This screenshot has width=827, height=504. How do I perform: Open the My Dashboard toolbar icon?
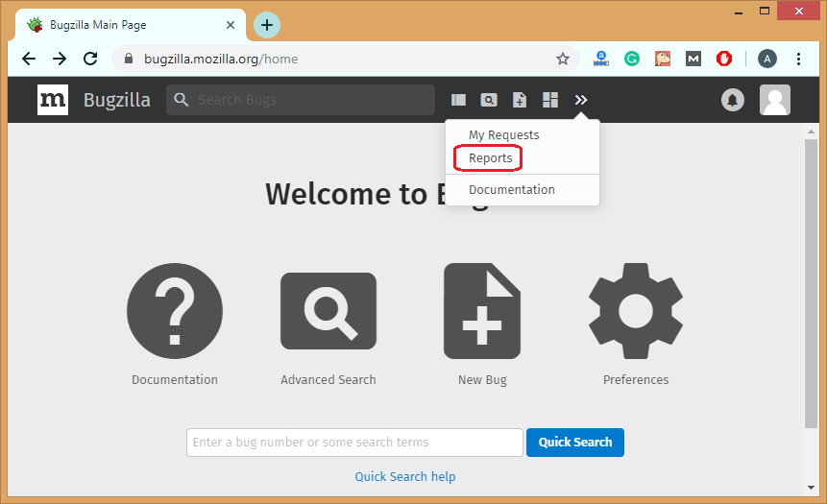[x=550, y=100]
